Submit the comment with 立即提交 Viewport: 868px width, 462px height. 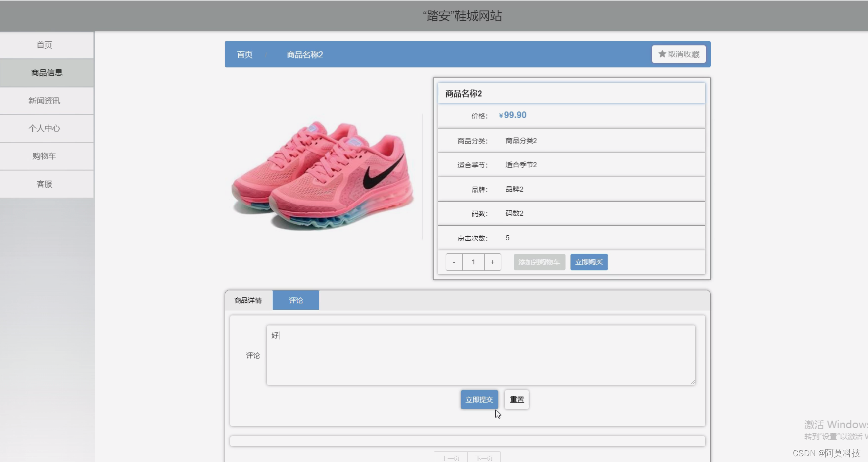479,399
